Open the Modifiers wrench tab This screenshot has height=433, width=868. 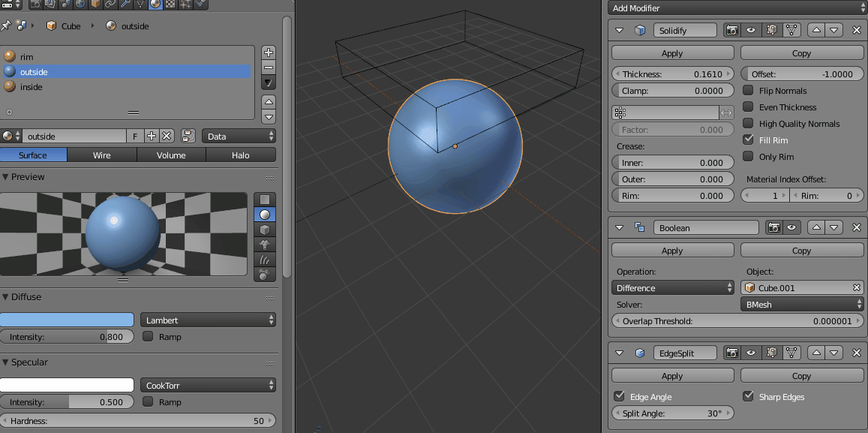coord(125,4)
